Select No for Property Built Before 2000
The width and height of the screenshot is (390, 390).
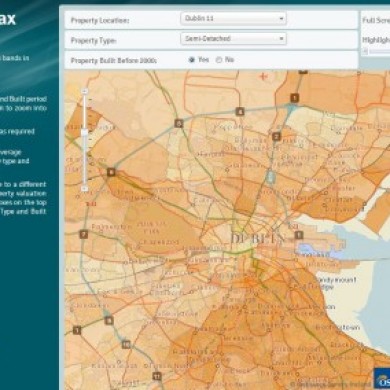(x=219, y=60)
